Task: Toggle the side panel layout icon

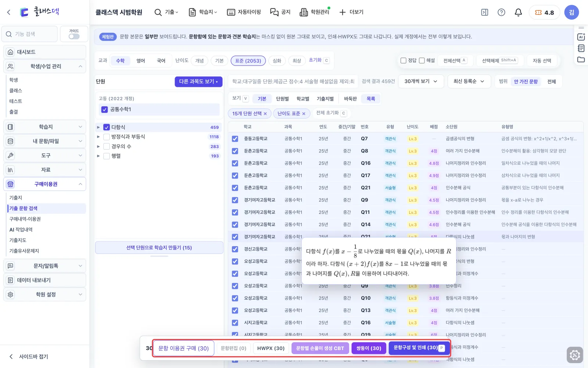Action: 485,12
